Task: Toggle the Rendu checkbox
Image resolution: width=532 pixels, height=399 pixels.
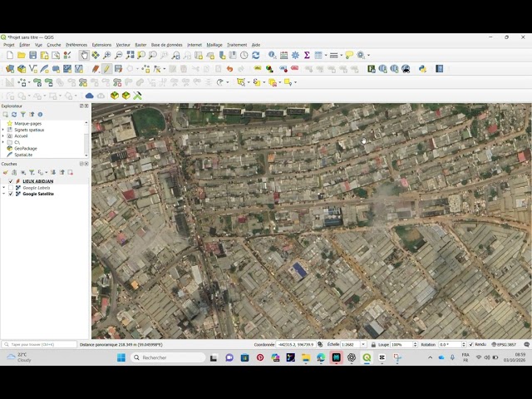Action: 471,344
